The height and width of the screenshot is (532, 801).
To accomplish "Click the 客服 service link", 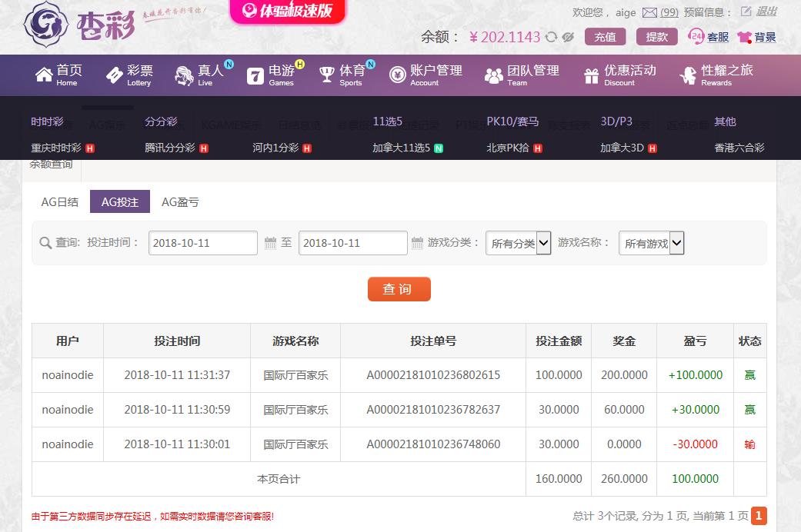I will tap(718, 37).
